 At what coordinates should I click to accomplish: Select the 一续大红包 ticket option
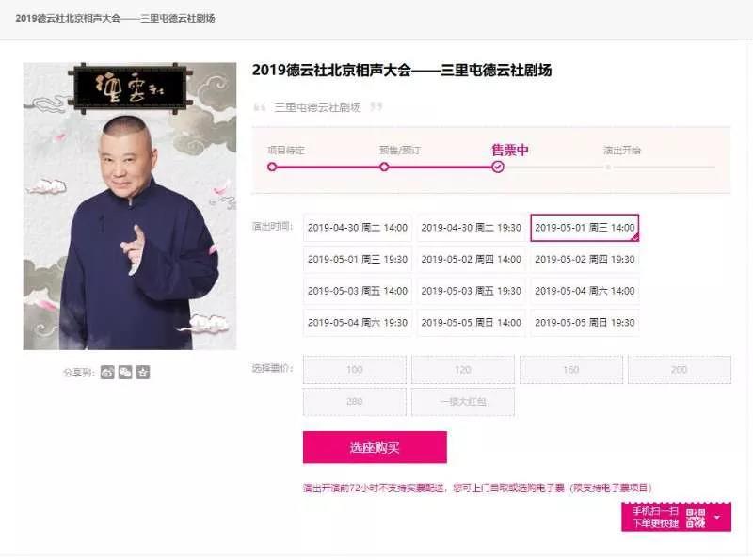tap(463, 402)
